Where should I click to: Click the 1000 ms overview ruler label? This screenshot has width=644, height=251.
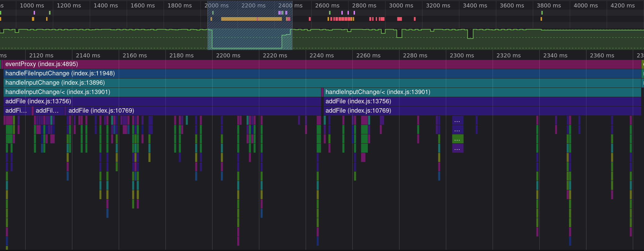[x=32, y=6]
